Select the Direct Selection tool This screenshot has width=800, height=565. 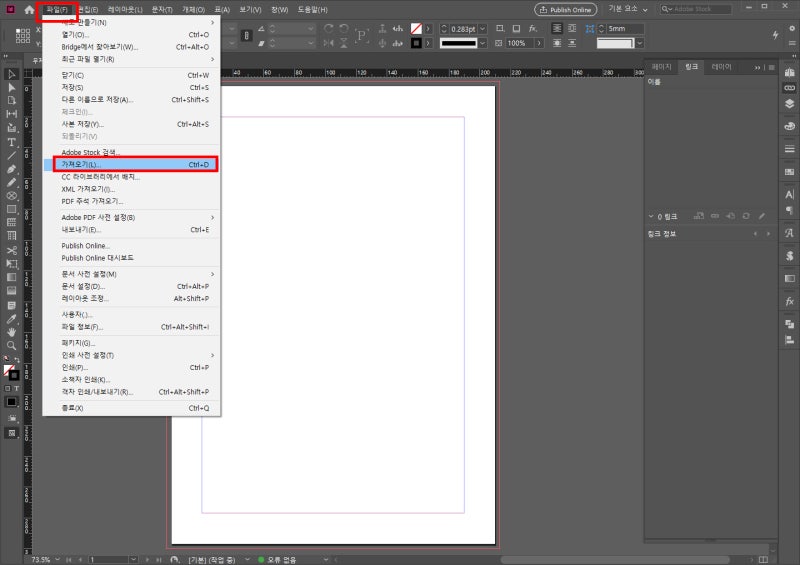12,88
